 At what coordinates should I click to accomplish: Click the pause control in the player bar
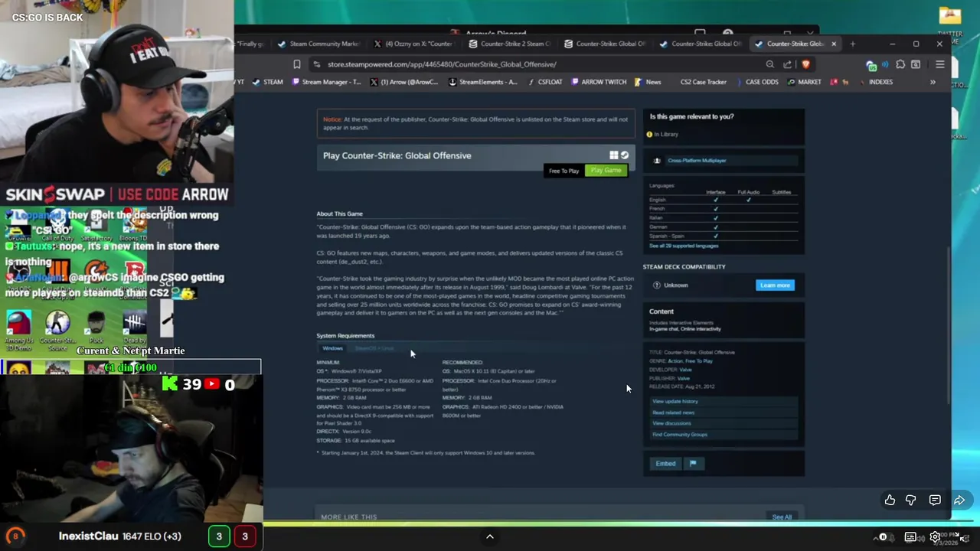[883, 537]
